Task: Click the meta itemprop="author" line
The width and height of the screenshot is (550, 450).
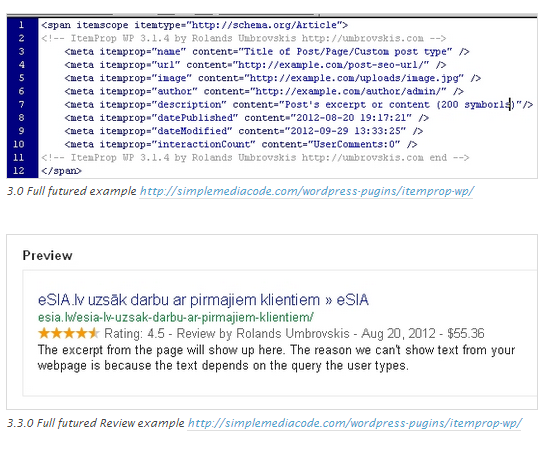Action: [264, 92]
